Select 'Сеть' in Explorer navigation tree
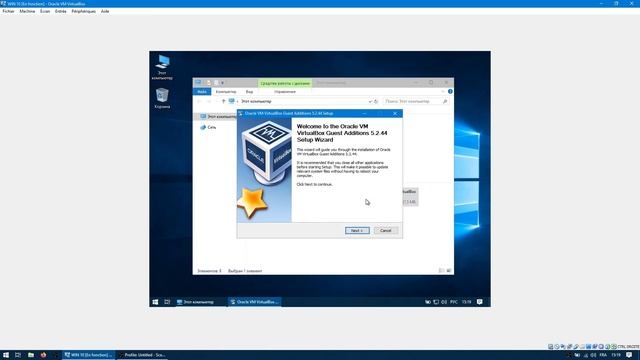Viewport: 640px width, 360px height. pyautogui.click(x=208, y=127)
